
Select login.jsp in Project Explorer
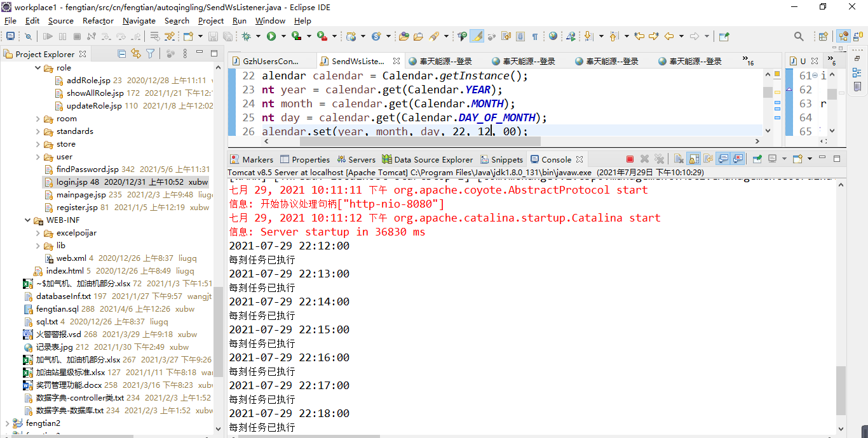[71, 182]
